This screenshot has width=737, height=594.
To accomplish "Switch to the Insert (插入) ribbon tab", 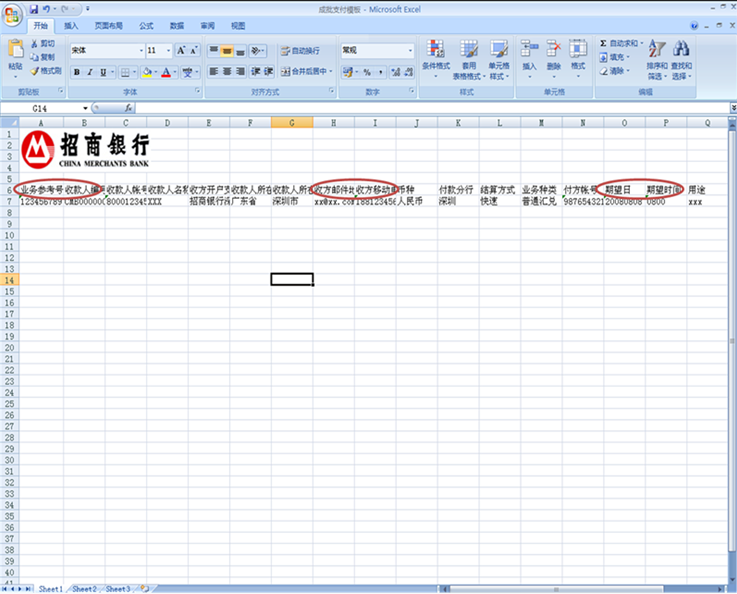I will [x=71, y=26].
